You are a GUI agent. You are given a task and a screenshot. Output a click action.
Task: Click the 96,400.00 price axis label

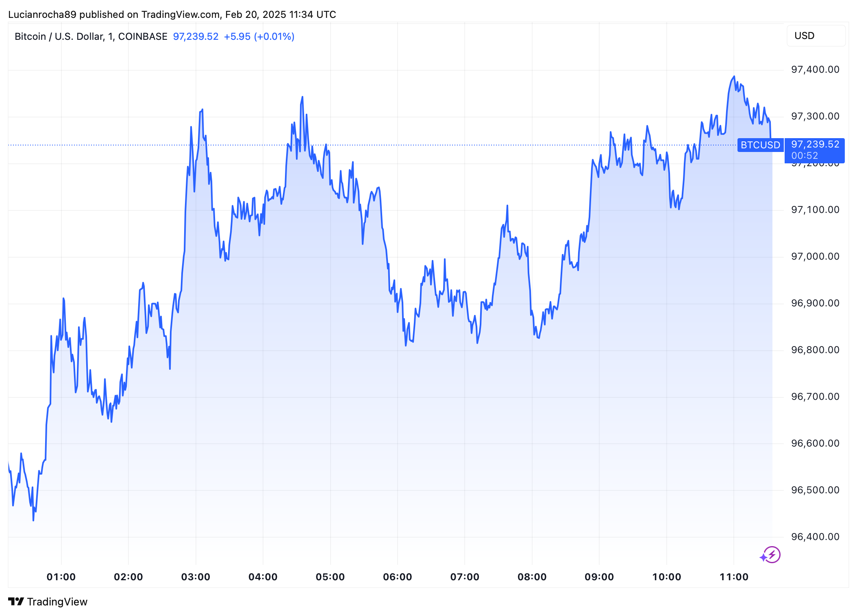point(815,537)
